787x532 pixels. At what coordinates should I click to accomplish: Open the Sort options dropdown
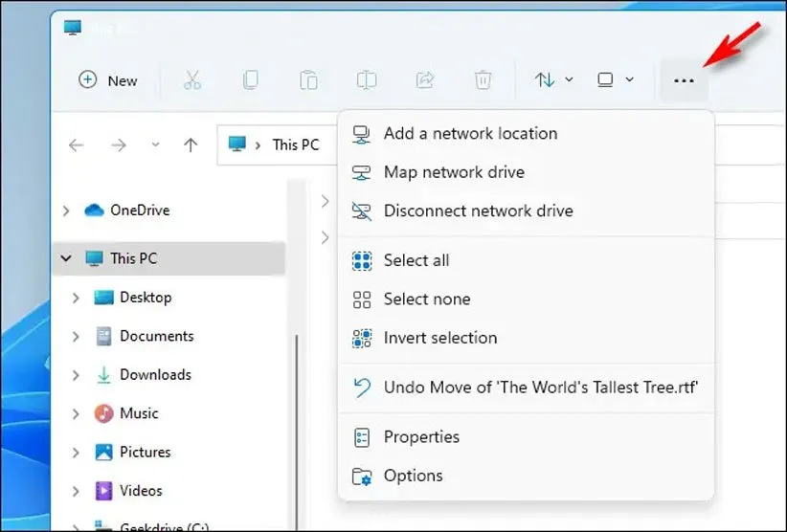[x=553, y=80]
